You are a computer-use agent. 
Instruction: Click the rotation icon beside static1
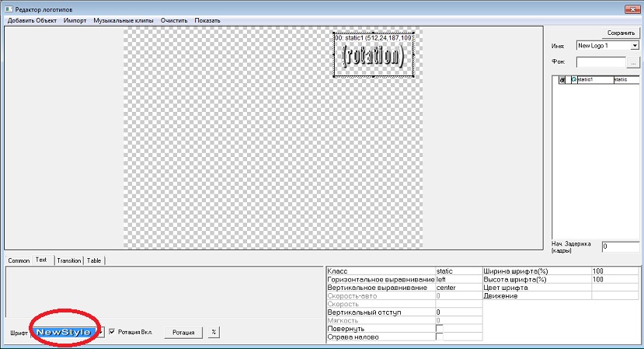573,79
